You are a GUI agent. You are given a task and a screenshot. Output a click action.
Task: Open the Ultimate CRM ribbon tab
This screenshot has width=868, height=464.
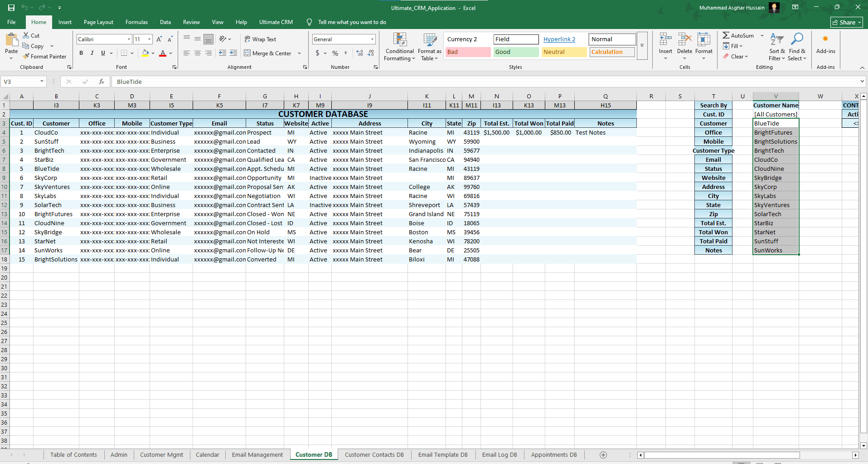pos(276,22)
